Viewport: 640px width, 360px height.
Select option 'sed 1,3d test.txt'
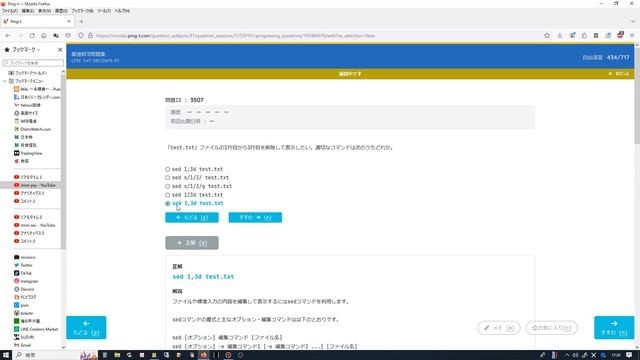tap(167, 203)
